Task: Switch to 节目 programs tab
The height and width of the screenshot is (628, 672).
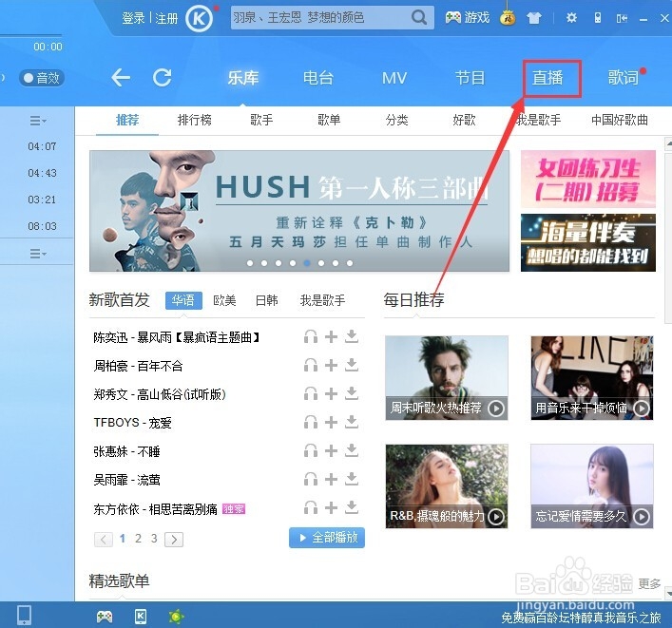Action: pos(470,78)
